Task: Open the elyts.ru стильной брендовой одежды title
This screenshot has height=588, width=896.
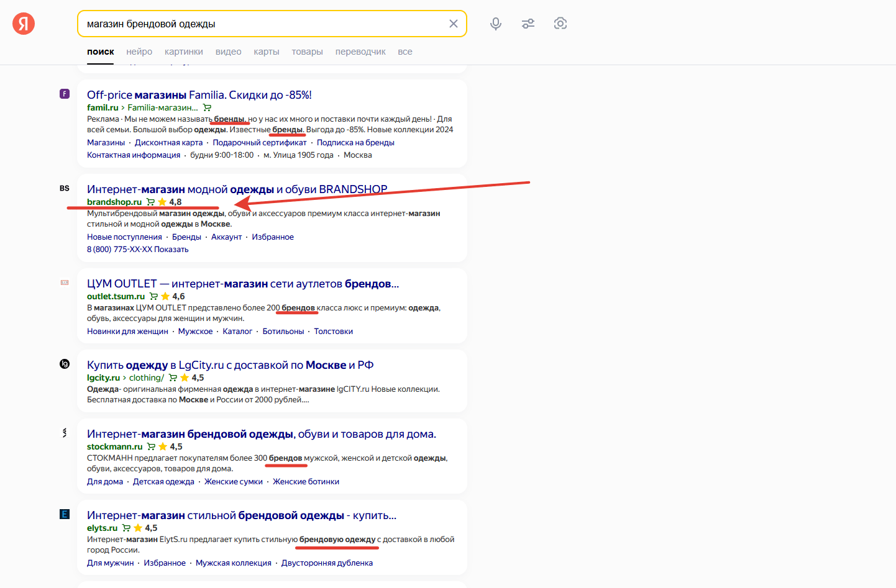Action: (x=242, y=515)
